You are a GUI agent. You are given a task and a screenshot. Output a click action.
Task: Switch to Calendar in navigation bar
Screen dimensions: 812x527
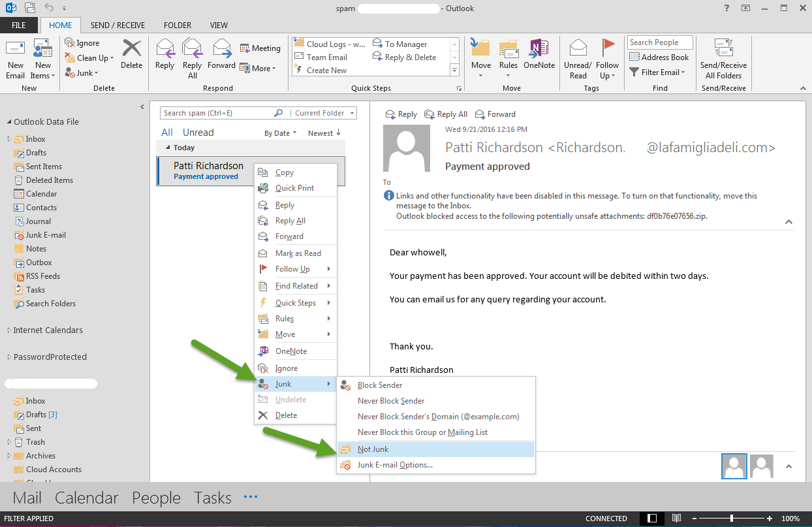[x=87, y=498]
